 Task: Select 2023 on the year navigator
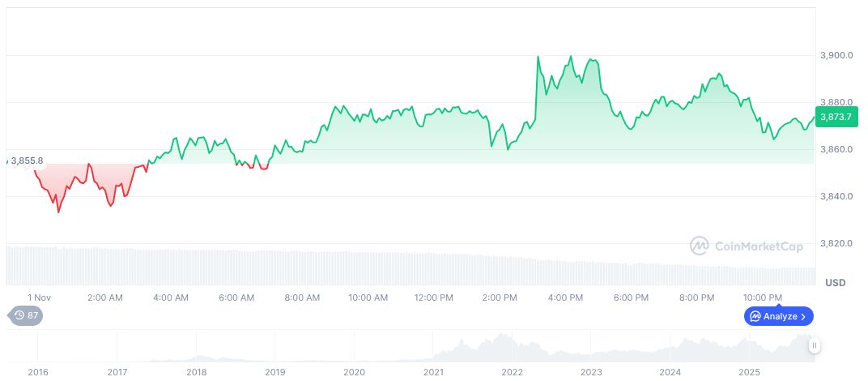tap(591, 372)
